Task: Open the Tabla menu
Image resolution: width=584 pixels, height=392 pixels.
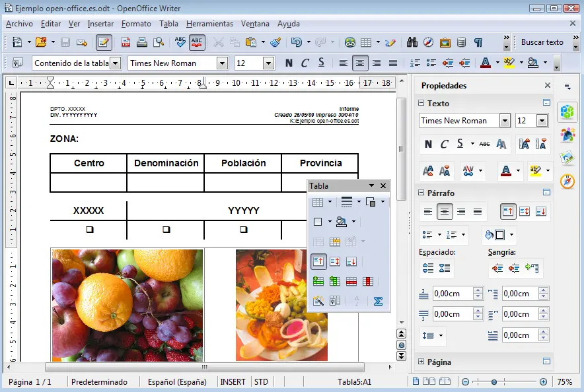Action: tap(168, 24)
